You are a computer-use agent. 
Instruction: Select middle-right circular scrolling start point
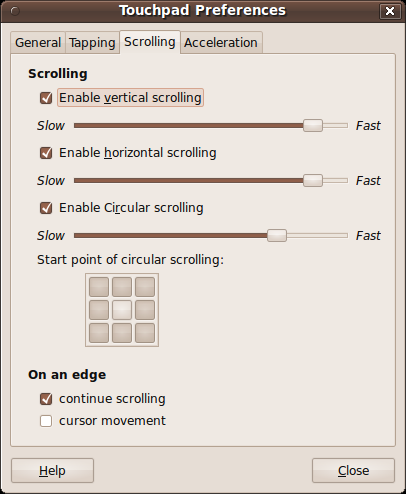(x=145, y=310)
